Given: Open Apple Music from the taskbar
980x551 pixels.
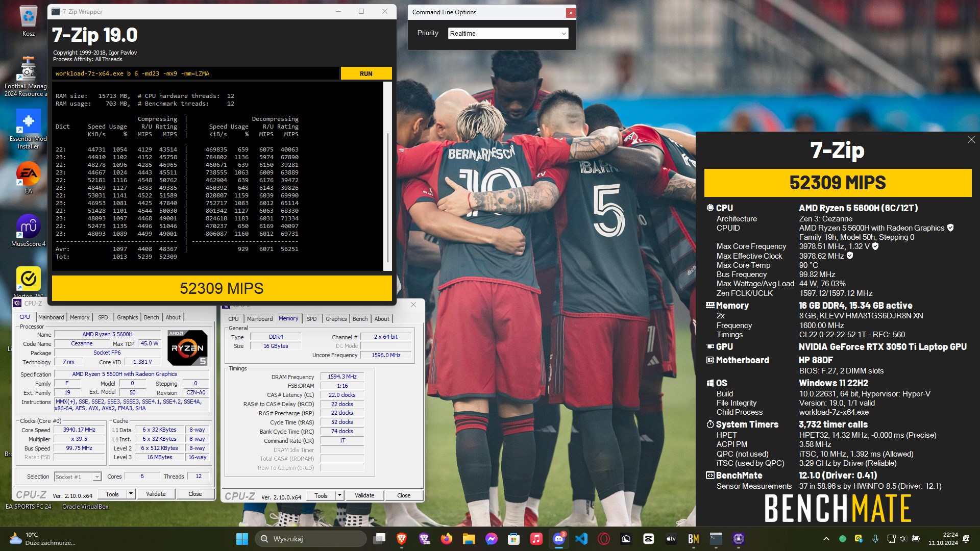Looking at the screenshot, I should [x=536, y=539].
